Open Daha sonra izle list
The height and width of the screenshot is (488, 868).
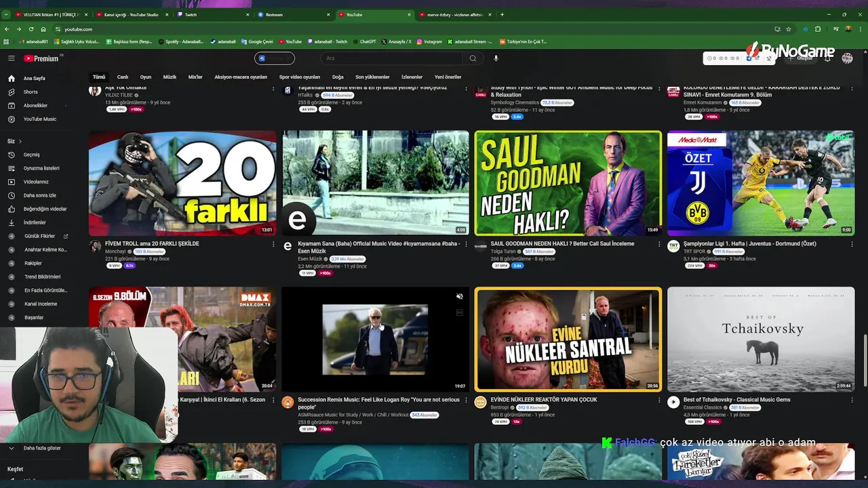40,195
